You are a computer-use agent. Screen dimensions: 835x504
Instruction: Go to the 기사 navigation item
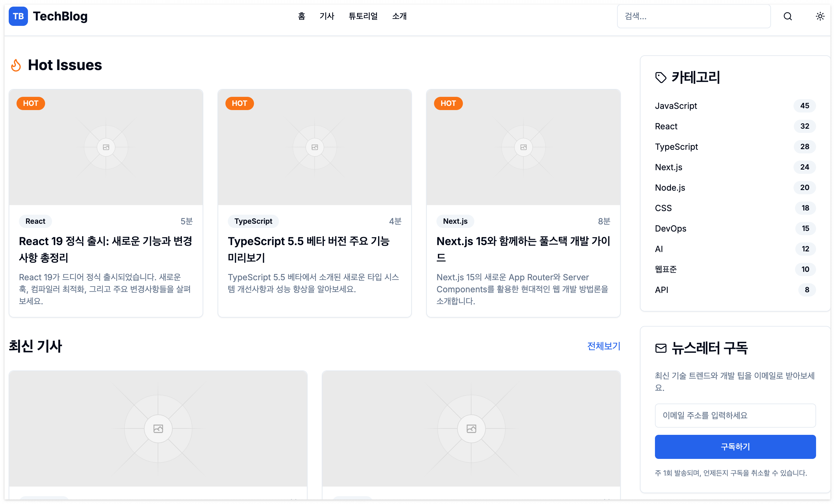(x=327, y=16)
